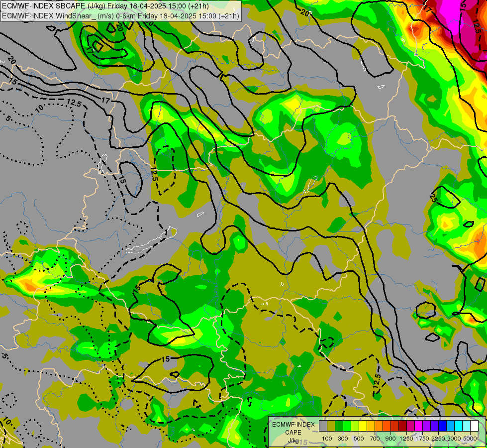Viewport: 487px width, 448px height.
Task: Click the dark green legend swatch
Action: 339,426
